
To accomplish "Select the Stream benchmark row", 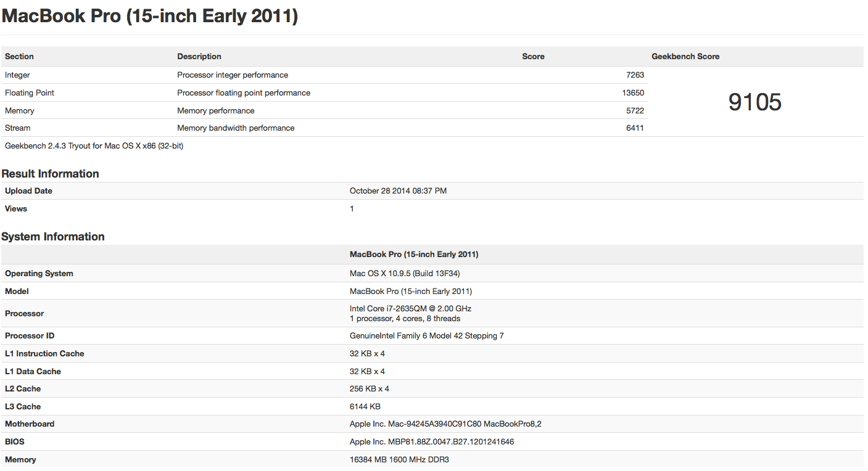I will 17,128.
